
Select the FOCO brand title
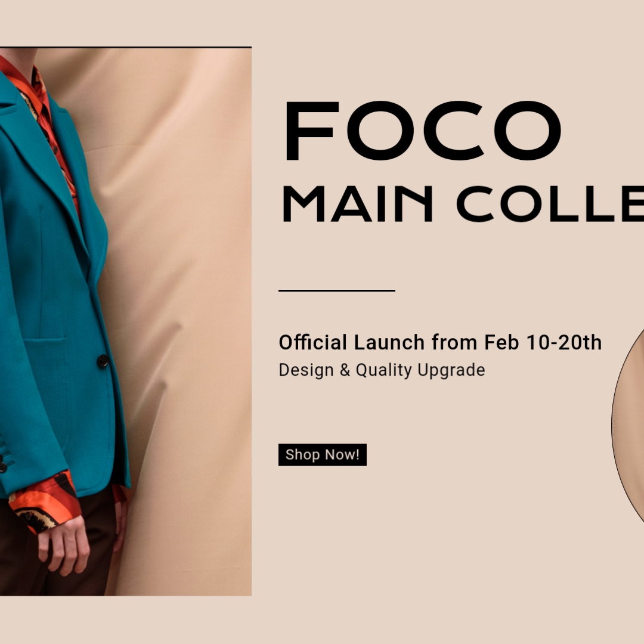click(423, 131)
